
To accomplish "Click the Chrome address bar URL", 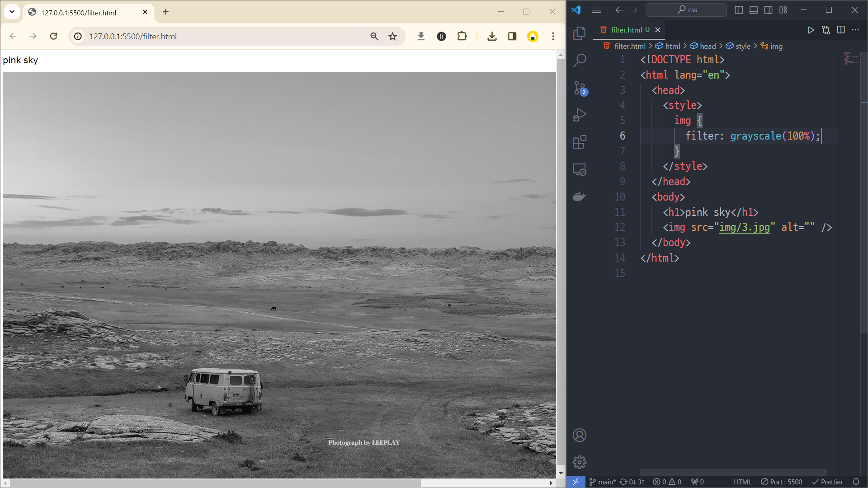I will (133, 36).
